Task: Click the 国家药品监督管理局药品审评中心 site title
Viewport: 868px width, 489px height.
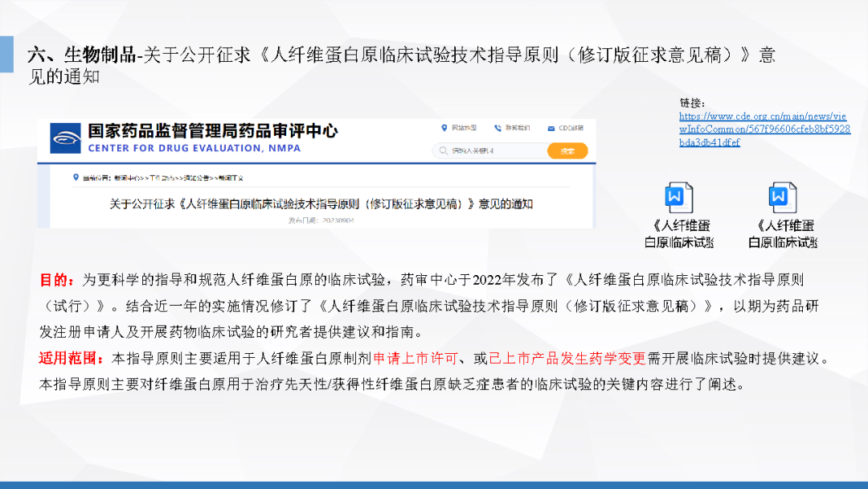Action: point(212,130)
